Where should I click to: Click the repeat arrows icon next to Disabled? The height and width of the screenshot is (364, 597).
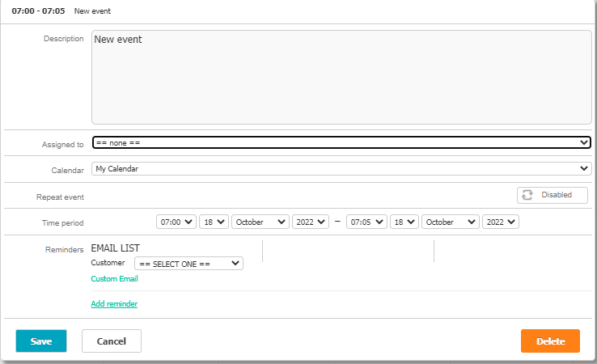coord(527,195)
